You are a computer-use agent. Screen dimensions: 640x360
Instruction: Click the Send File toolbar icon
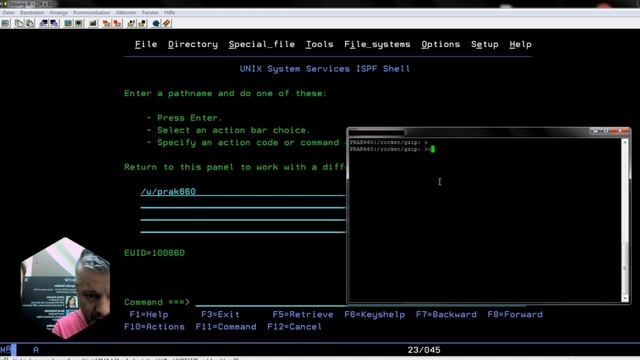43,23
